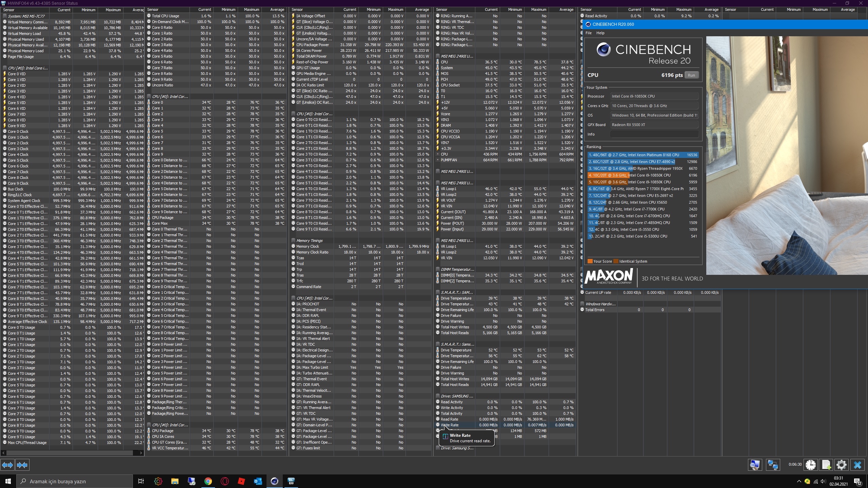Select the IA: Max Turbo Limit row
The width and height of the screenshot is (868, 488).
[x=361, y=367]
